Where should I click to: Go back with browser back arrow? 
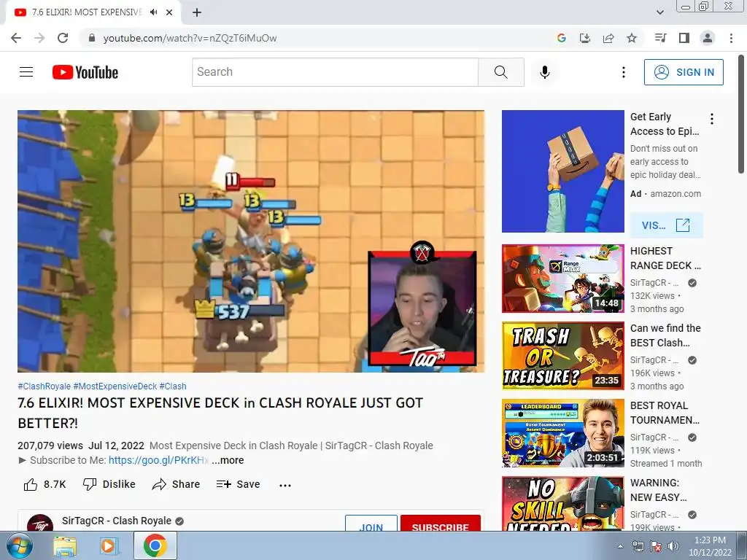coord(16,38)
